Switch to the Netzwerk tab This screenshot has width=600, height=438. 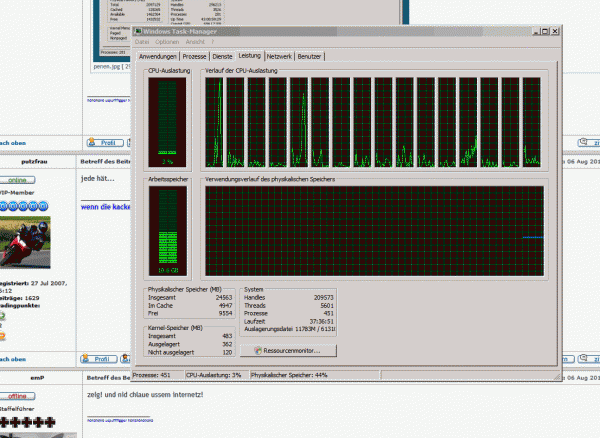point(279,57)
